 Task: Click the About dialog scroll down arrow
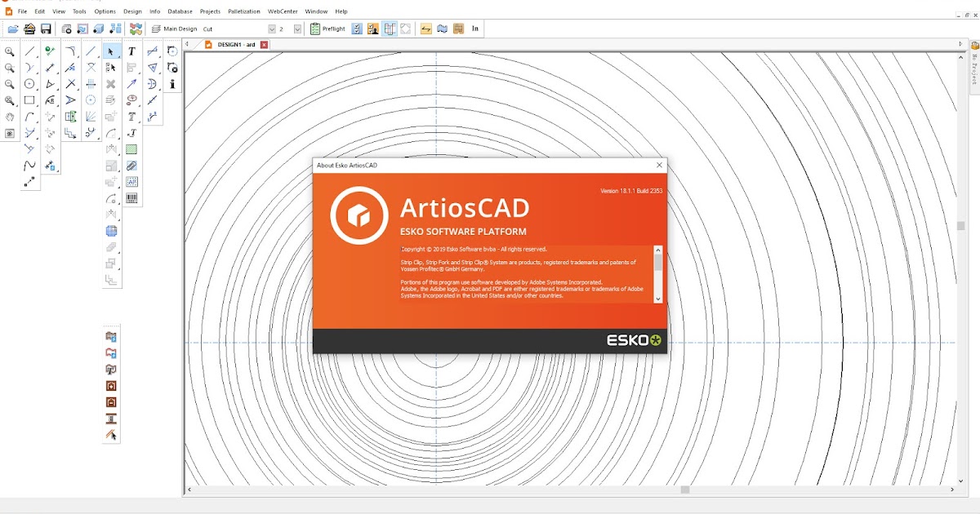(658, 299)
